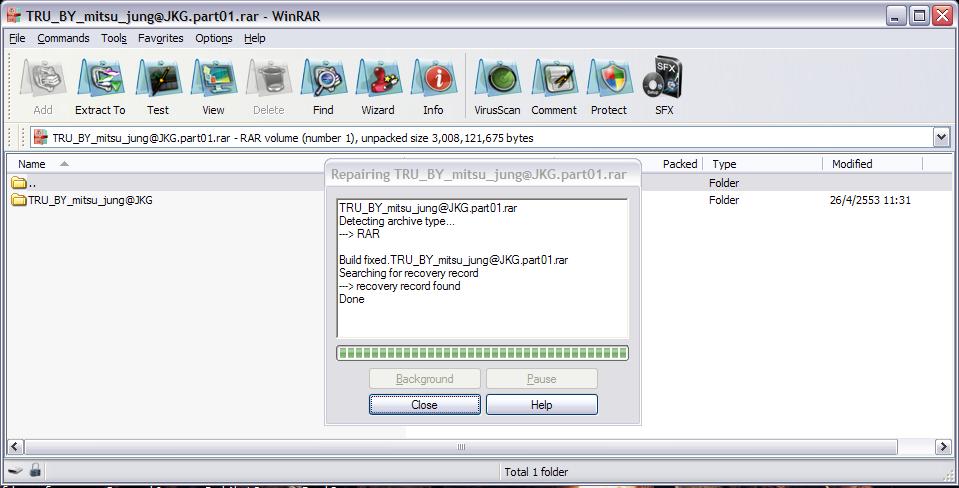Run VirusScan from the toolbar
Screen dimensions: 959x488
pos(497,79)
